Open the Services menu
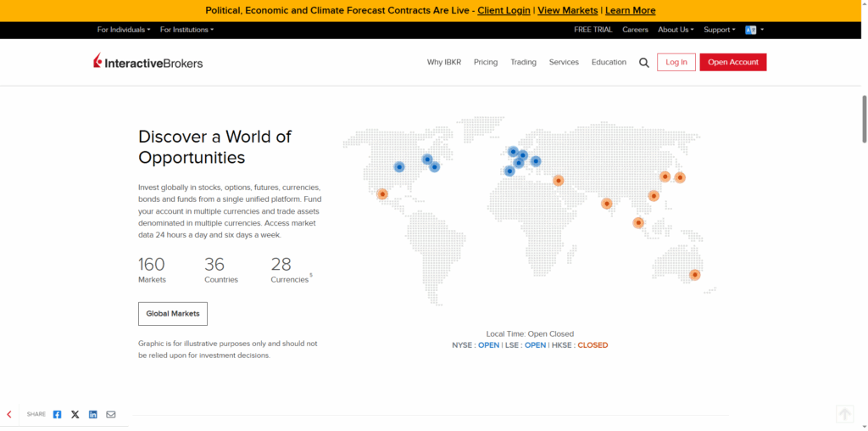This screenshot has width=868, height=431. [564, 62]
